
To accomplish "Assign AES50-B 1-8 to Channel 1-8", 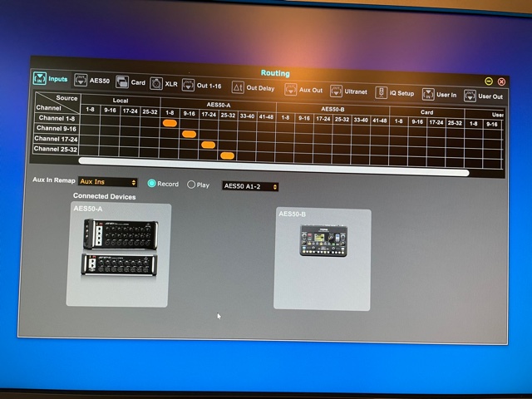I will (285, 127).
